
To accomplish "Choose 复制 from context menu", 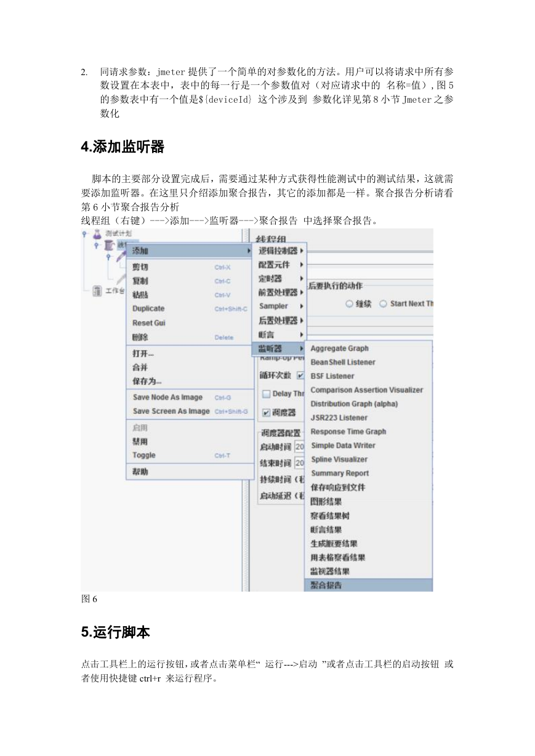I will point(190,281).
